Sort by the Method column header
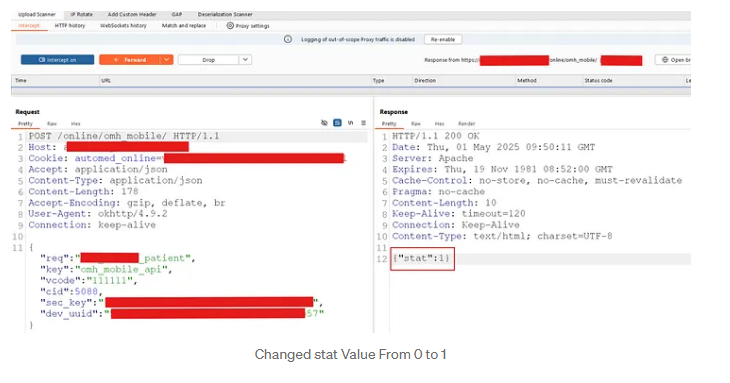Viewport: 730px width, 383px height. point(527,81)
